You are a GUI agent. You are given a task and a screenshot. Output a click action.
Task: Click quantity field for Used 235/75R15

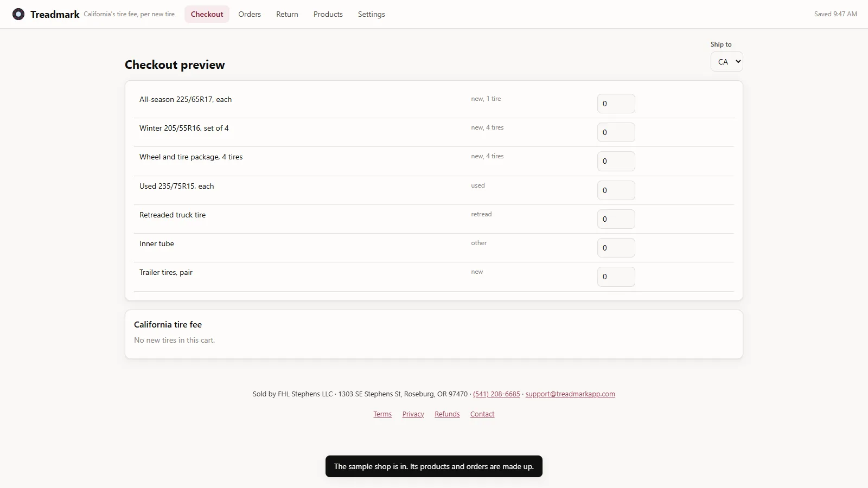616,190
